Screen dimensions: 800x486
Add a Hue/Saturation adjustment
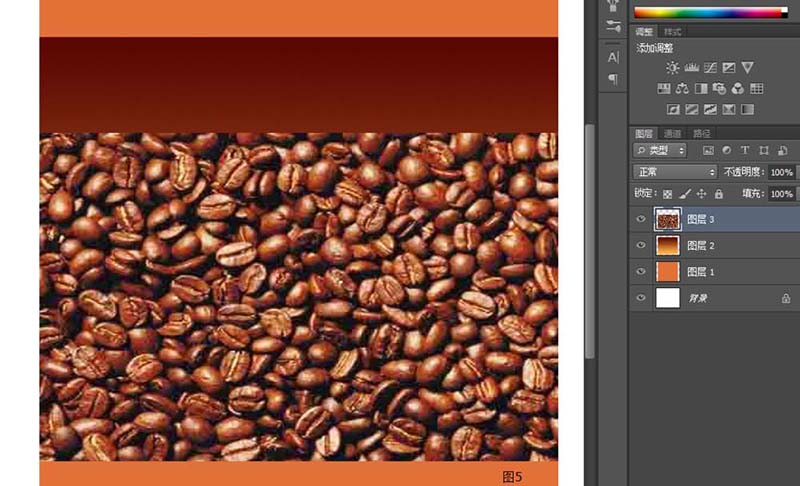pyautogui.click(x=663, y=89)
